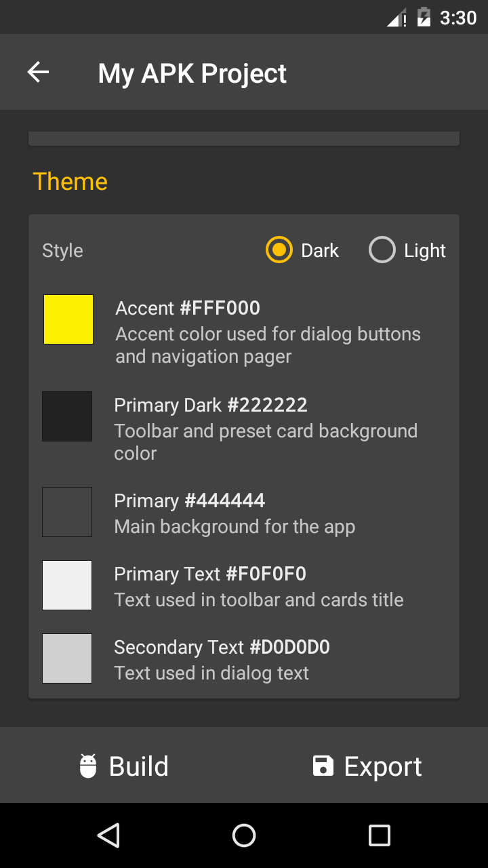Tap the Theme section heading
This screenshot has width=488, height=868.
coord(70,182)
